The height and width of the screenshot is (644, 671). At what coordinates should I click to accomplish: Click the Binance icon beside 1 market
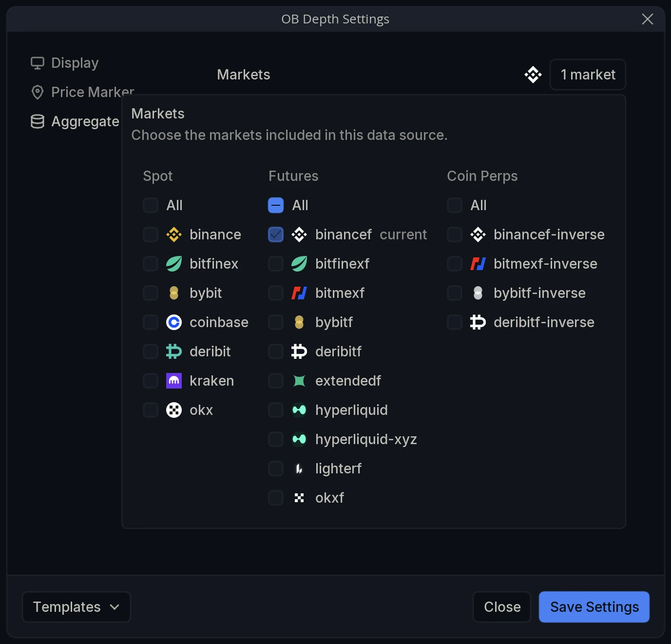(x=533, y=75)
